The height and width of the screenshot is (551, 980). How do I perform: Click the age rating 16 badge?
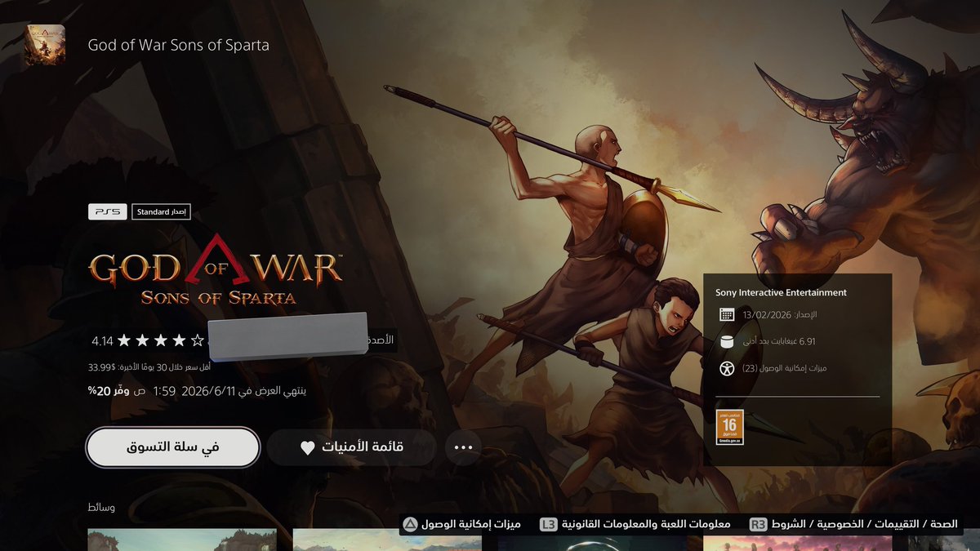click(729, 427)
